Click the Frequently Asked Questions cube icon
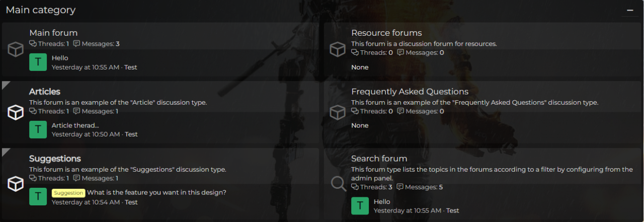Screen dimensions: 644x222 [337, 112]
